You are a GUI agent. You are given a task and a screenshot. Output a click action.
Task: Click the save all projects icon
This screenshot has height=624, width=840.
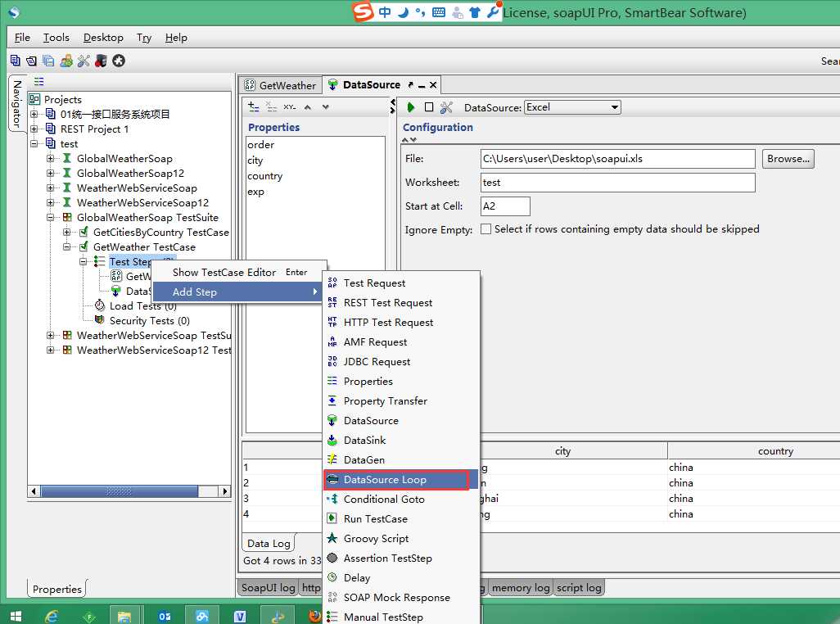pos(48,61)
